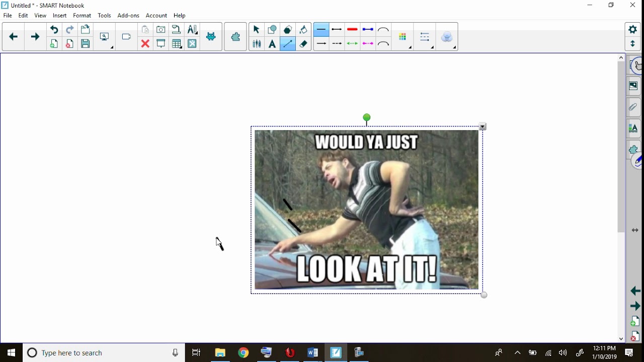Click the green rotation handle above the image
Screen dimensions: 644x362
(367, 118)
